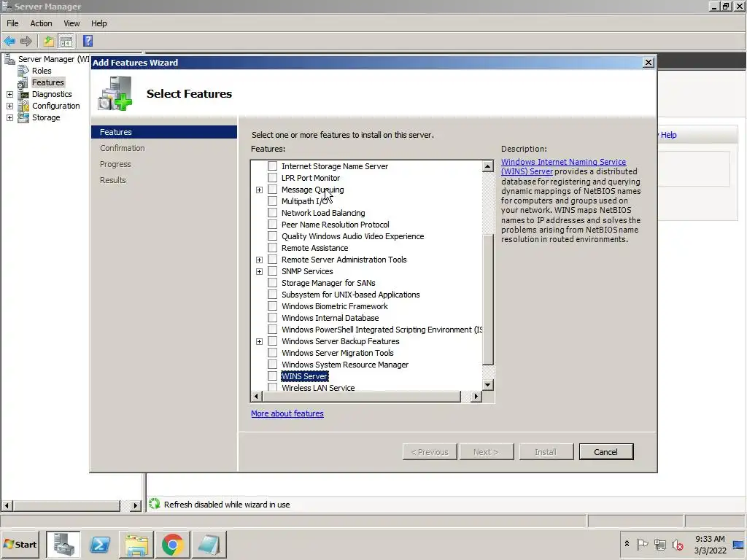Check Internet Storage Name Server

pos(273,166)
